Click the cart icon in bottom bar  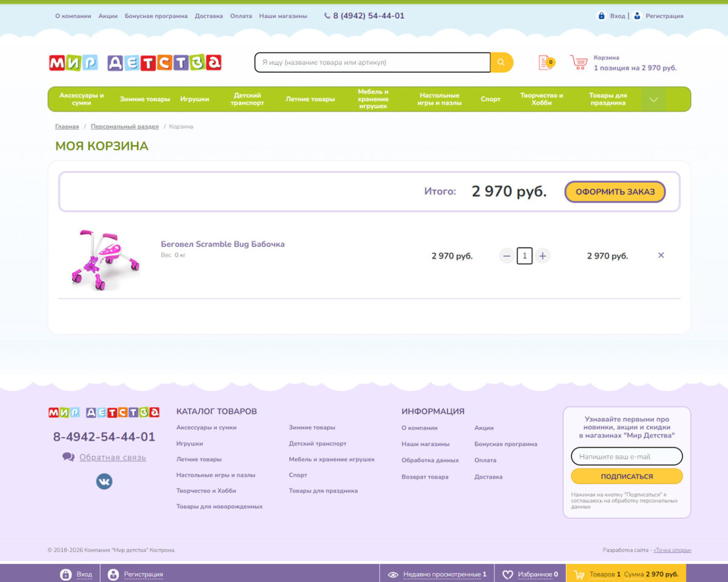[579, 574]
